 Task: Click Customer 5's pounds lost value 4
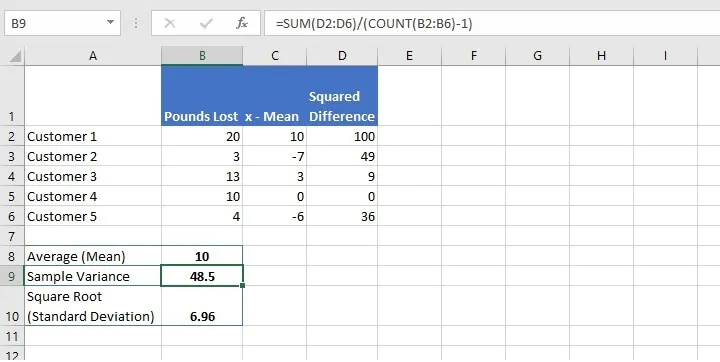(202, 216)
